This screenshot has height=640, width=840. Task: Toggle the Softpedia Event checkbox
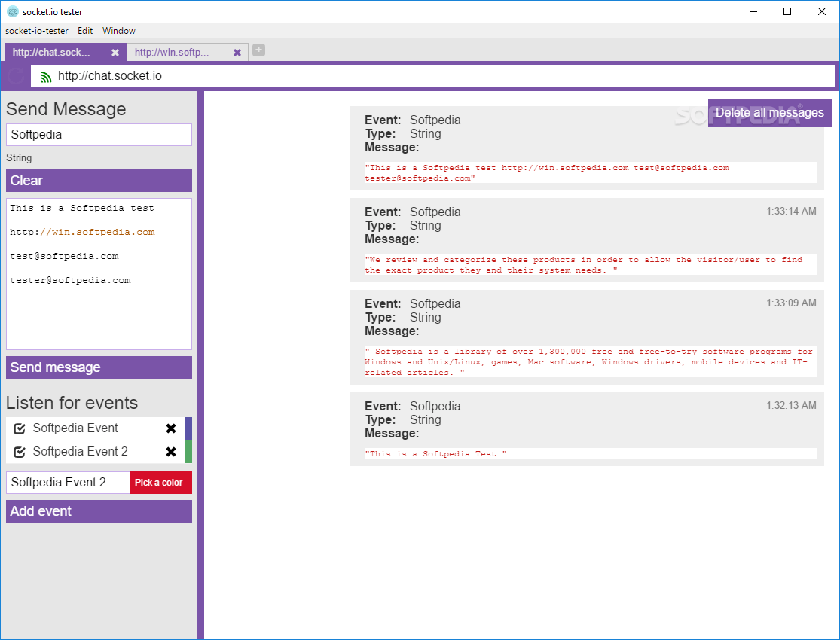click(20, 428)
